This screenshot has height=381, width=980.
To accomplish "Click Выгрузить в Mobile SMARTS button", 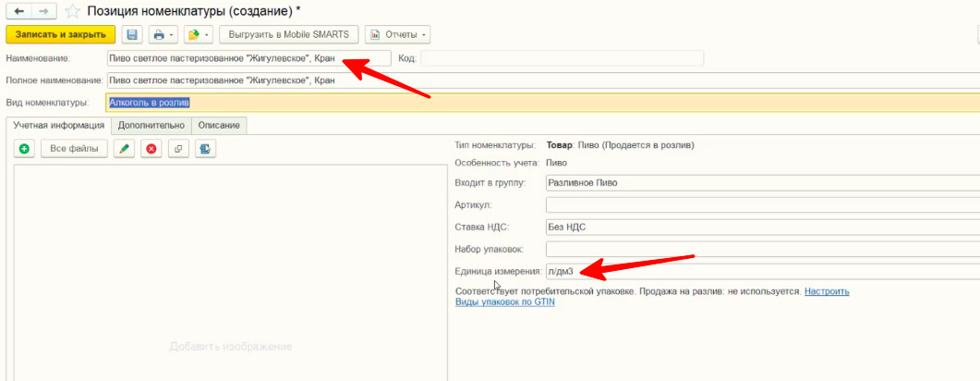I will tap(289, 34).
